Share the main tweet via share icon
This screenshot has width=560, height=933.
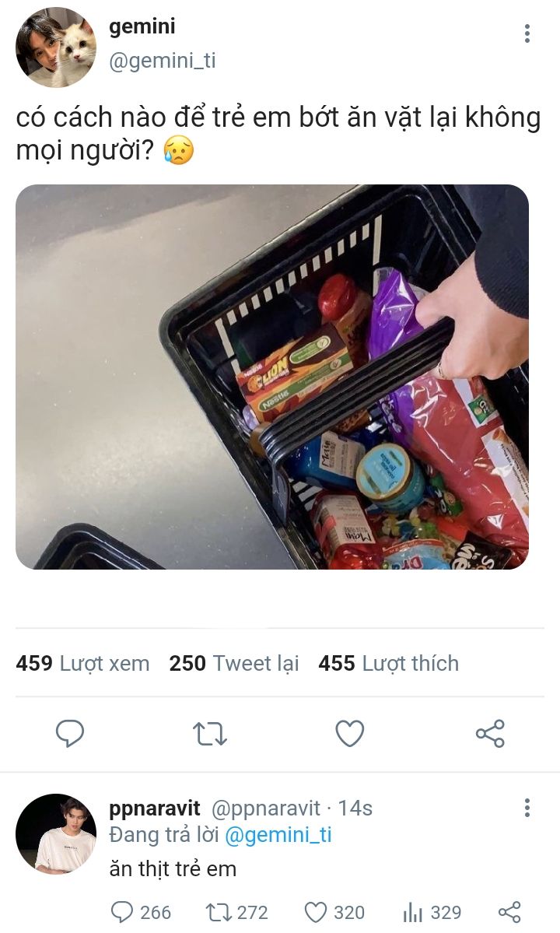pos(490,734)
